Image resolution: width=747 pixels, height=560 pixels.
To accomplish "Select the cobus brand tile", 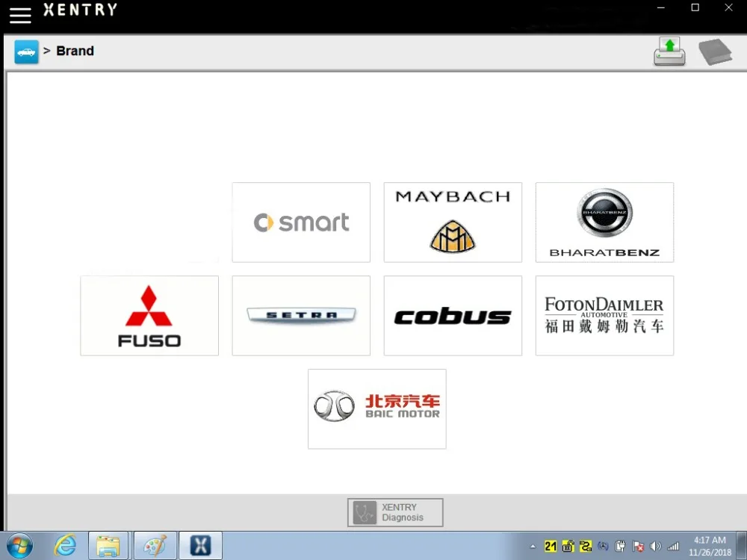I will (453, 316).
